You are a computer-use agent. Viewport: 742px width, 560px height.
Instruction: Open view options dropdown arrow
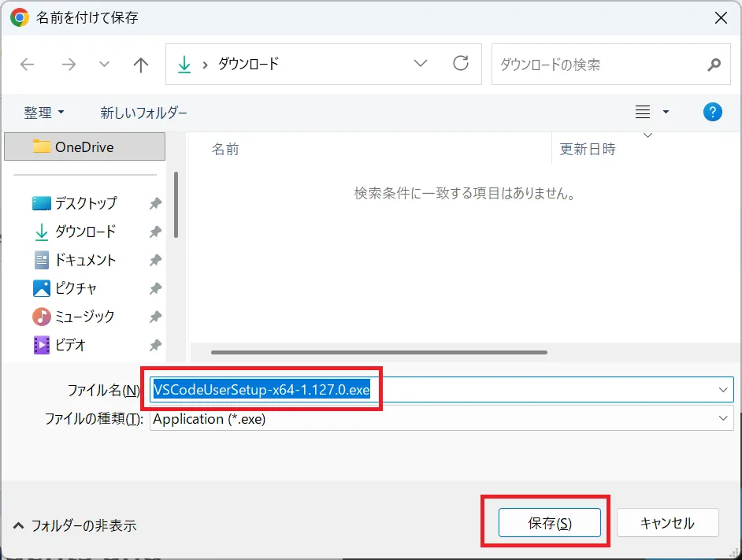(666, 112)
